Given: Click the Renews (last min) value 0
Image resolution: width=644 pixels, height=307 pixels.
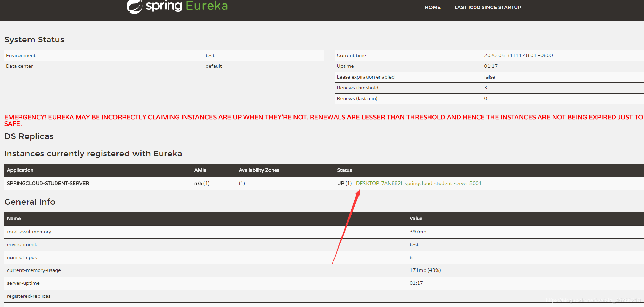Looking at the screenshot, I should tap(485, 98).
